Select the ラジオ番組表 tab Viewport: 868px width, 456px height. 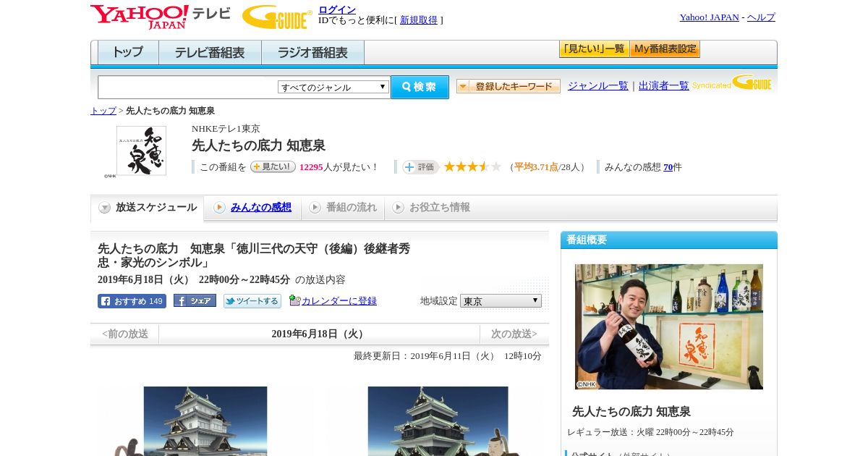pos(313,53)
